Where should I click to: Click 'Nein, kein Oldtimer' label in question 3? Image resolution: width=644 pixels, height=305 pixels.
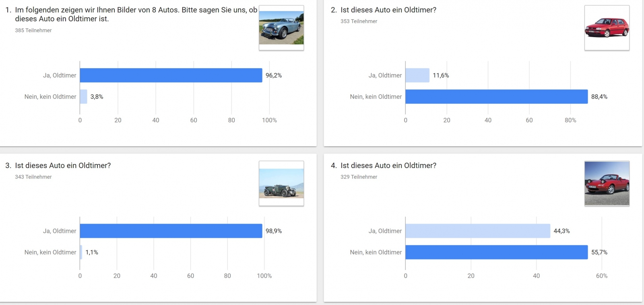(50, 252)
